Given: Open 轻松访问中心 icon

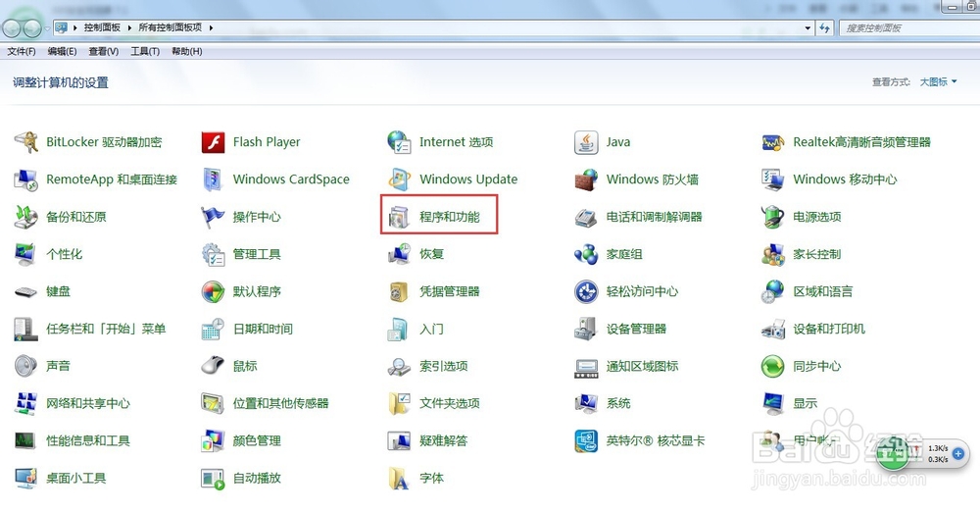Looking at the screenshot, I should [x=586, y=291].
